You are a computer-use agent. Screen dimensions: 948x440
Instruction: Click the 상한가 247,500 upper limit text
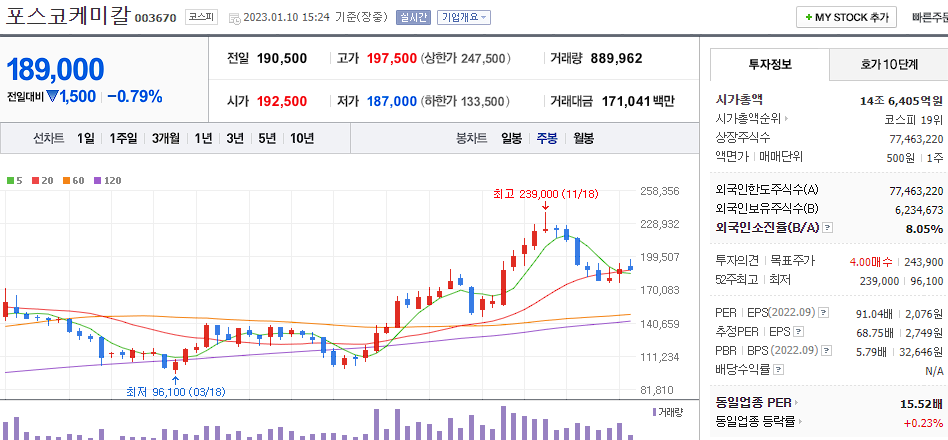(x=466, y=59)
